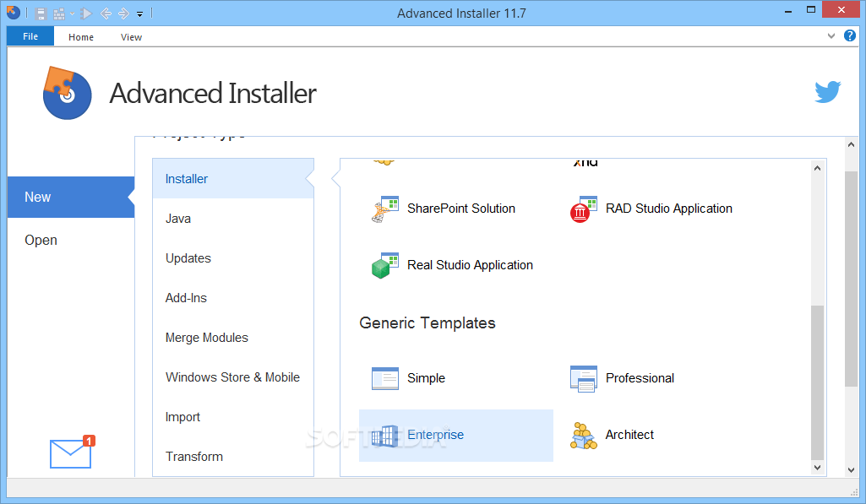The image size is (866, 504).
Task: Choose Real Studio Application project label
Action: (x=470, y=265)
